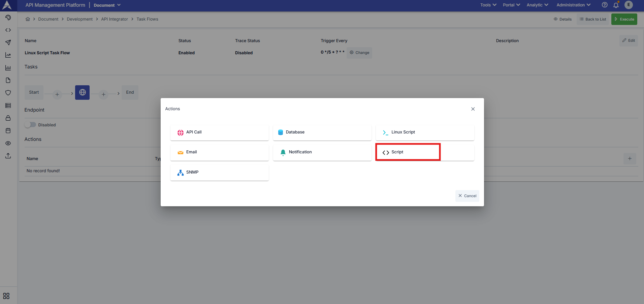Click the SNMP network icon

coord(181,173)
